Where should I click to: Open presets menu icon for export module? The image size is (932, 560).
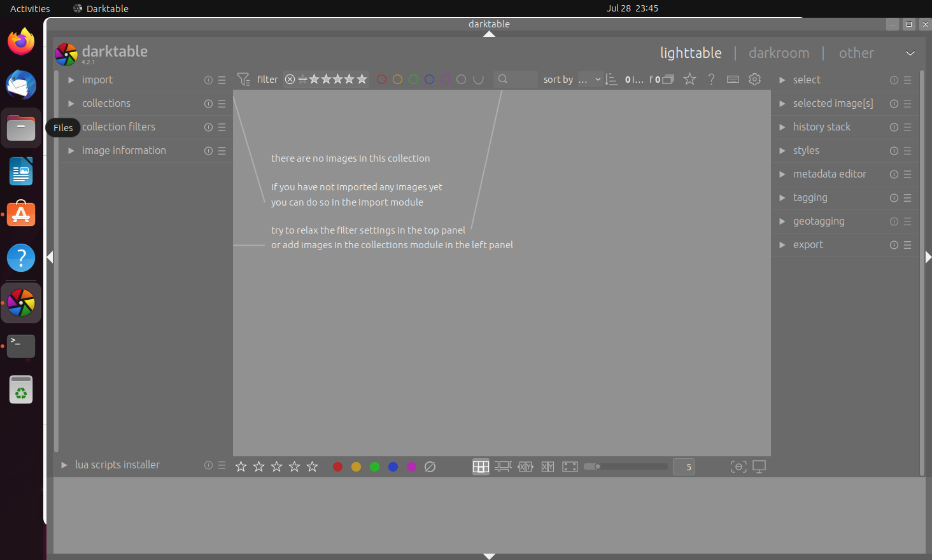click(907, 245)
